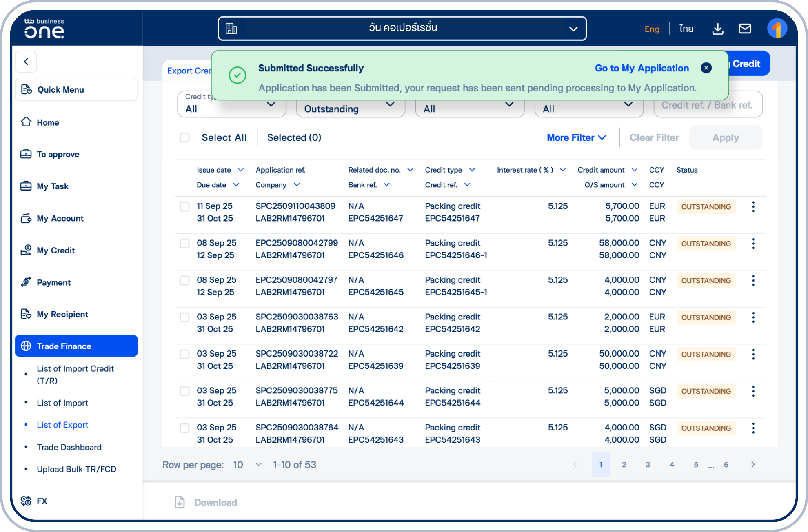This screenshot has width=808, height=532.
Task: Open the Outstanding status filter dropdown
Action: (350, 108)
